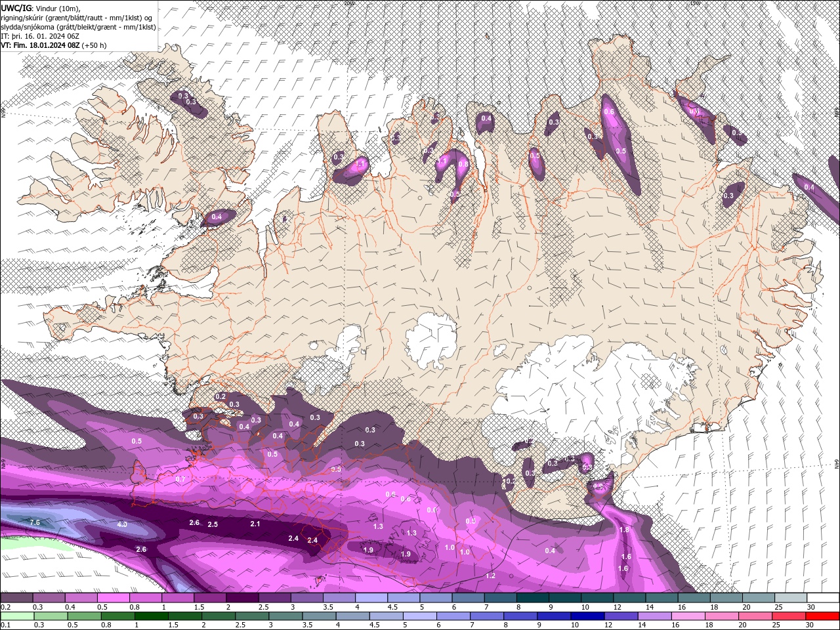Click the 0.8 value in the northern fjord

(x=463, y=164)
